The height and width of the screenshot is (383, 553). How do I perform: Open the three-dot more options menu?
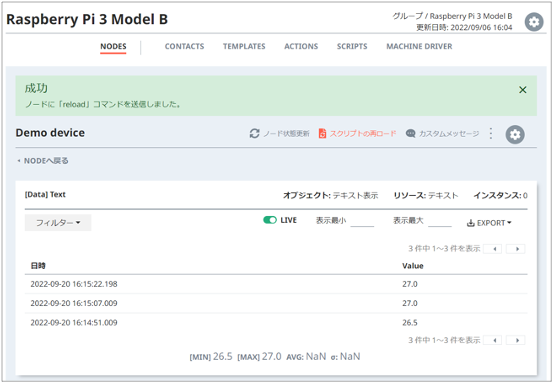491,133
